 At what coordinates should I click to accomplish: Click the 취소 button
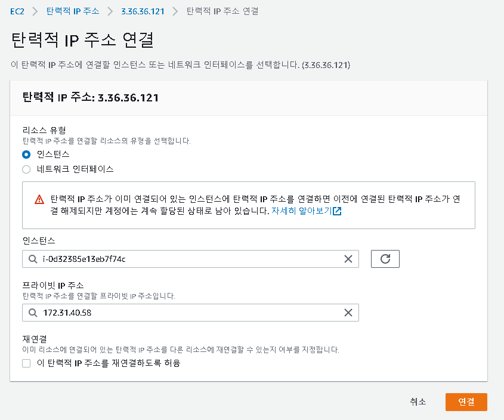(418, 402)
